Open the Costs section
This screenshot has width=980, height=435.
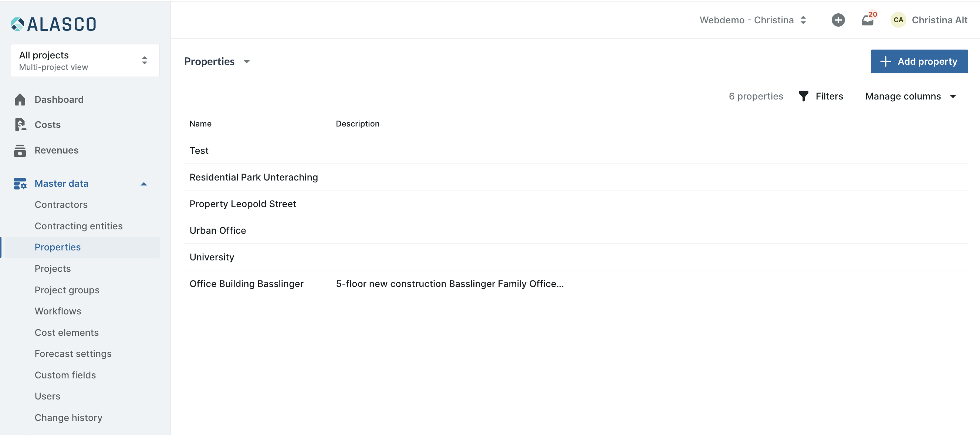[48, 125]
